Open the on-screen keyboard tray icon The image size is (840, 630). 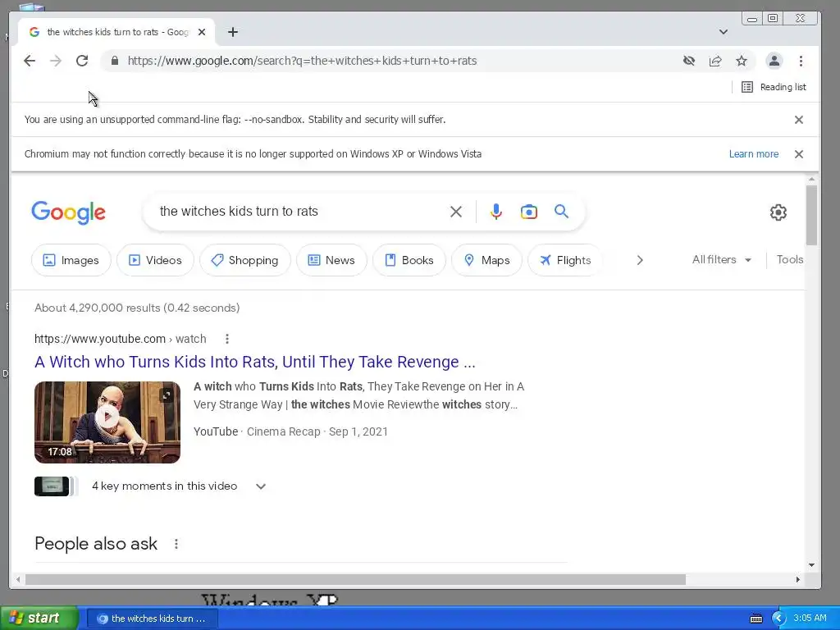tap(756, 619)
